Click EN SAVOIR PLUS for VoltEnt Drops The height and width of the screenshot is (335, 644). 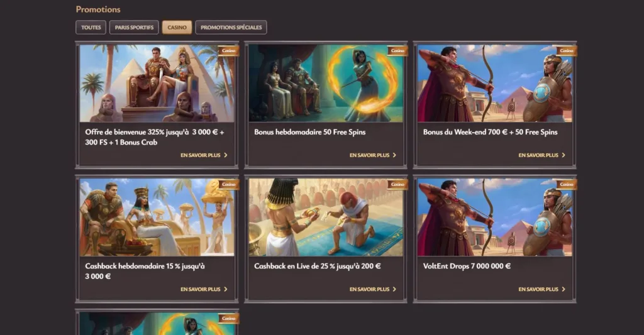pos(538,289)
